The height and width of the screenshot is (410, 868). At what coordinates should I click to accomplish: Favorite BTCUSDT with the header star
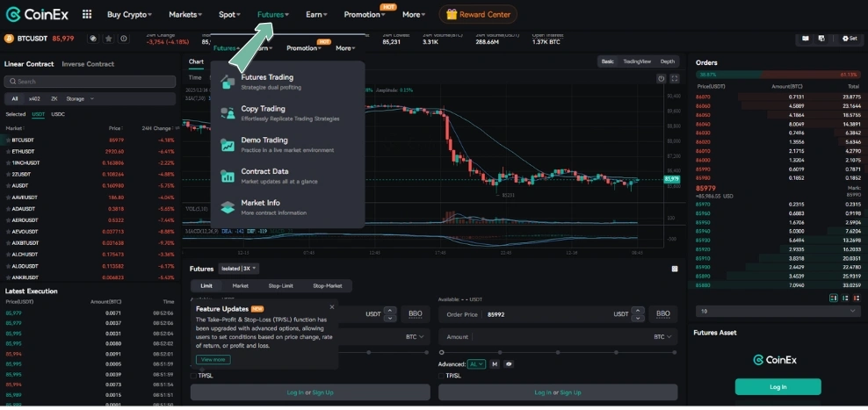click(x=109, y=38)
